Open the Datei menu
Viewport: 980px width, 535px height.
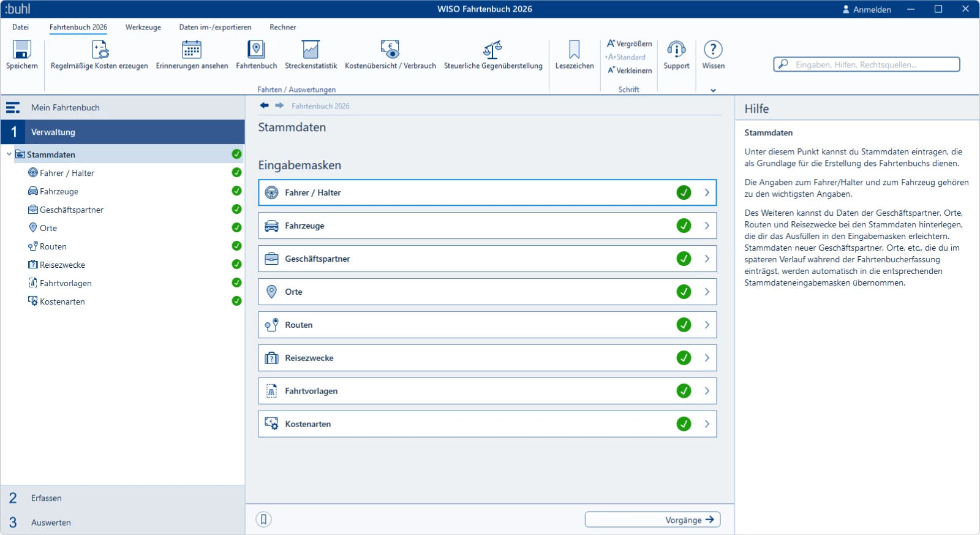(20, 27)
